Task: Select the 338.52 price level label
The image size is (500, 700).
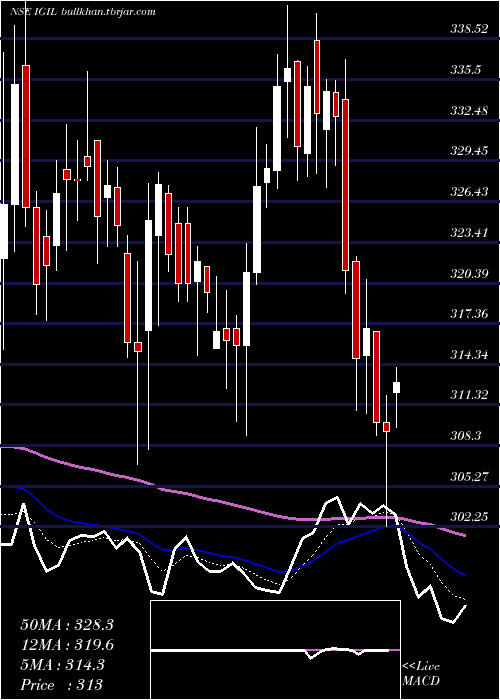Action: pyautogui.click(x=470, y=29)
